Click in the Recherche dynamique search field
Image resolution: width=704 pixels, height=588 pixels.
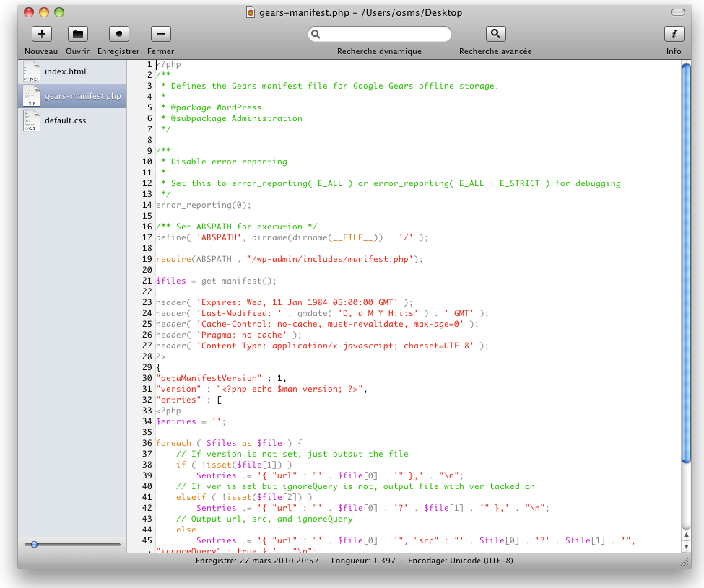383,35
